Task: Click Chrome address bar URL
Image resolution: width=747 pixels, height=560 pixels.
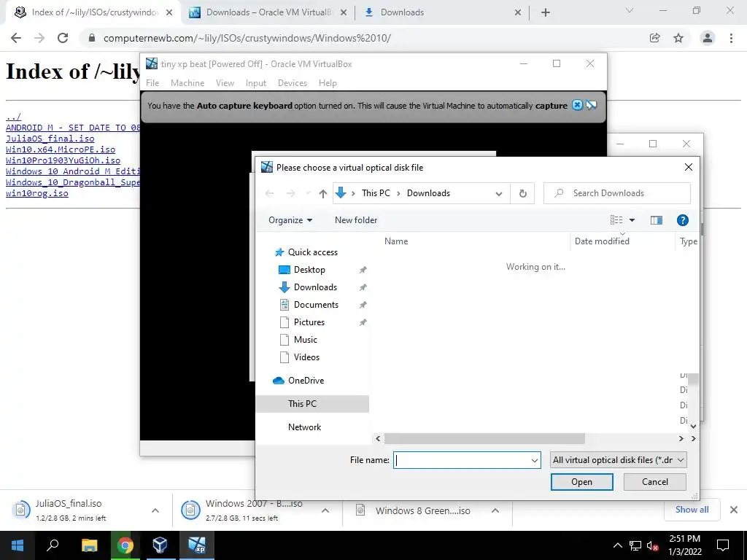Action: point(247,38)
